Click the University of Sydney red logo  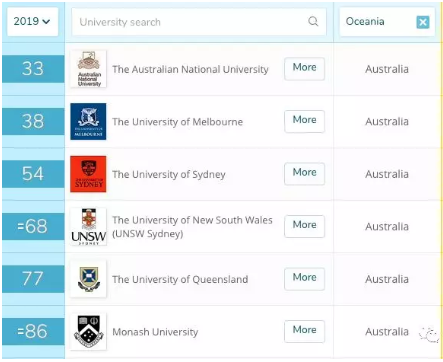coord(88,174)
